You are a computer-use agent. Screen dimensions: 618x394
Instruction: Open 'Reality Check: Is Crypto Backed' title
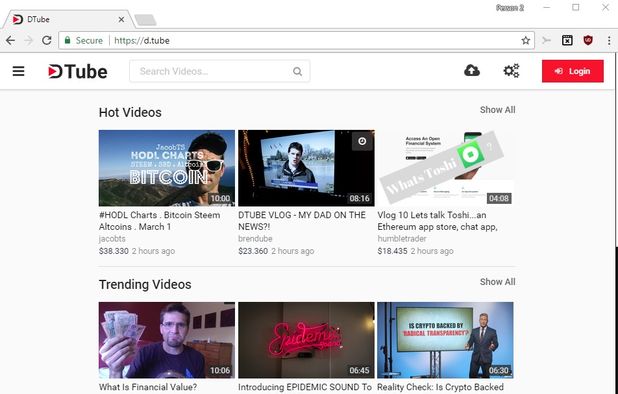tap(440, 387)
